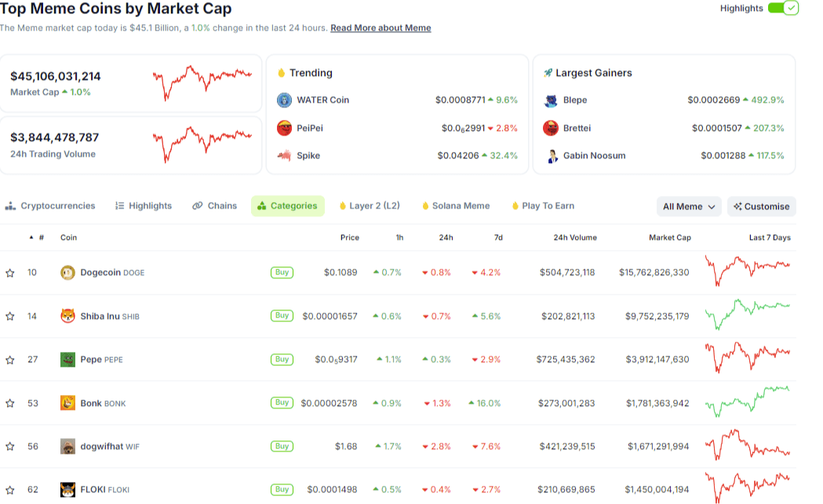Click the Dogecoin logo icon

(67, 273)
